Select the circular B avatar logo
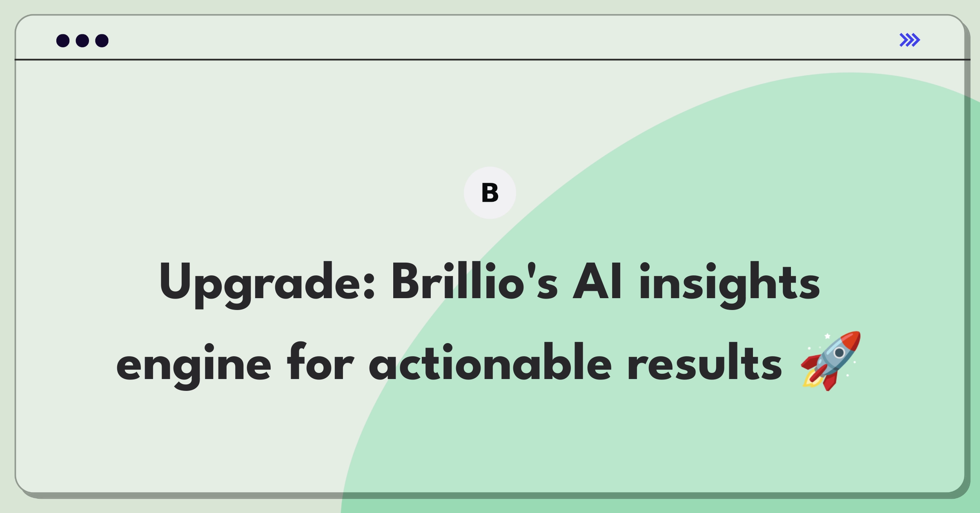The height and width of the screenshot is (513, 980). [490, 193]
